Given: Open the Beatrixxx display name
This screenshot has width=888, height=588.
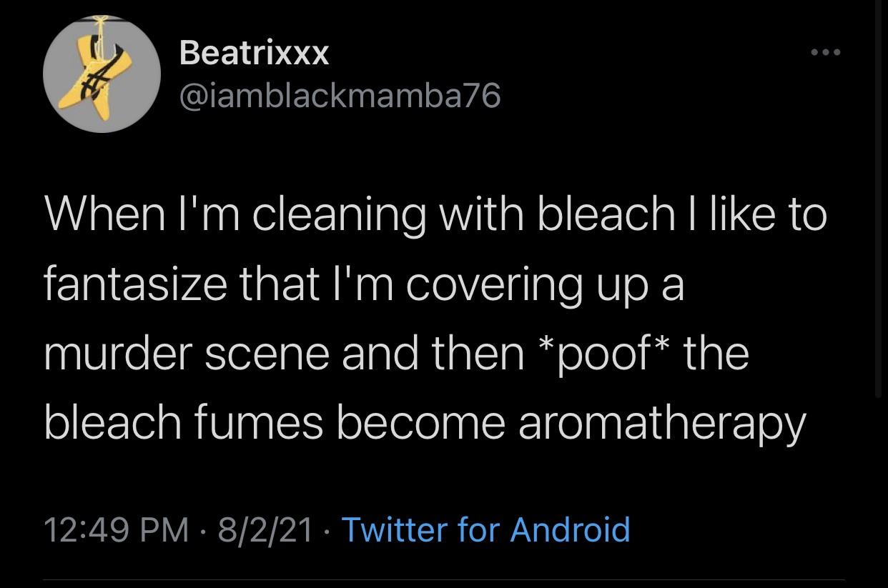Looking at the screenshot, I should (x=254, y=52).
